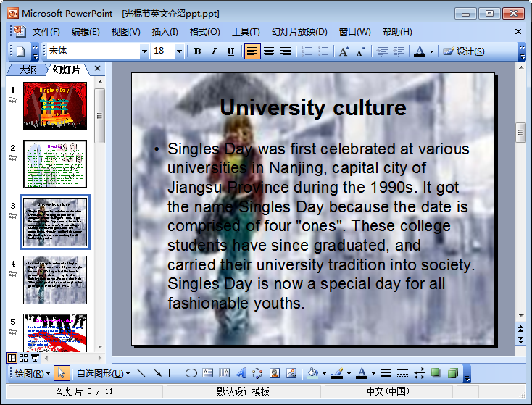The height and width of the screenshot is (405, 532).
Task: Select the Line drawing tool
Action: [x=141, y=373]
